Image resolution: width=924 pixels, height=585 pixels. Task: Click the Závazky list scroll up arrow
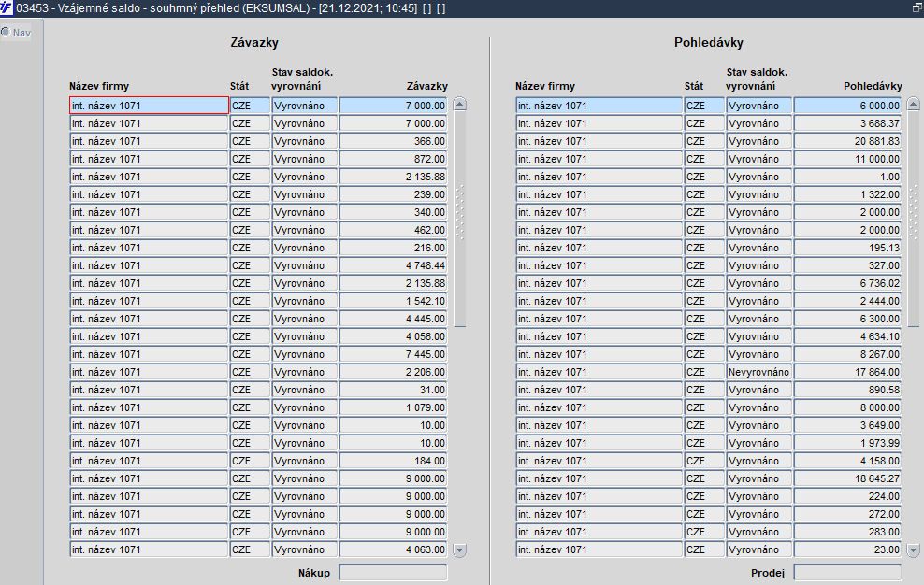(x=459, y=105)
